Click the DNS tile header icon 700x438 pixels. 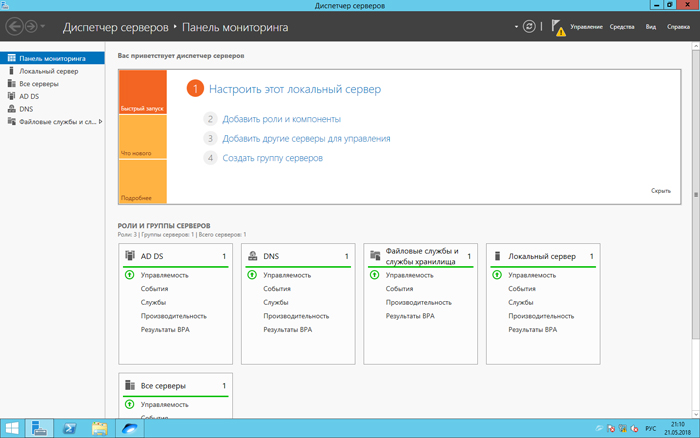[x=252, y=257]
